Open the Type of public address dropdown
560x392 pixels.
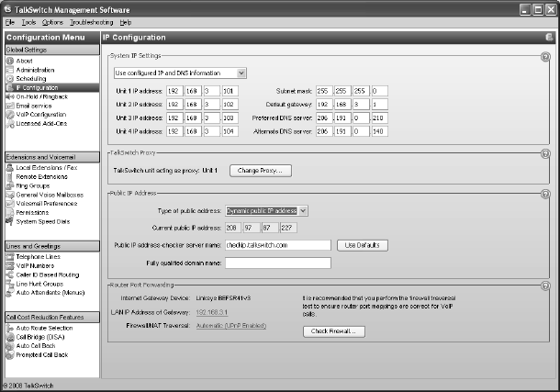(x=304, y=211)
